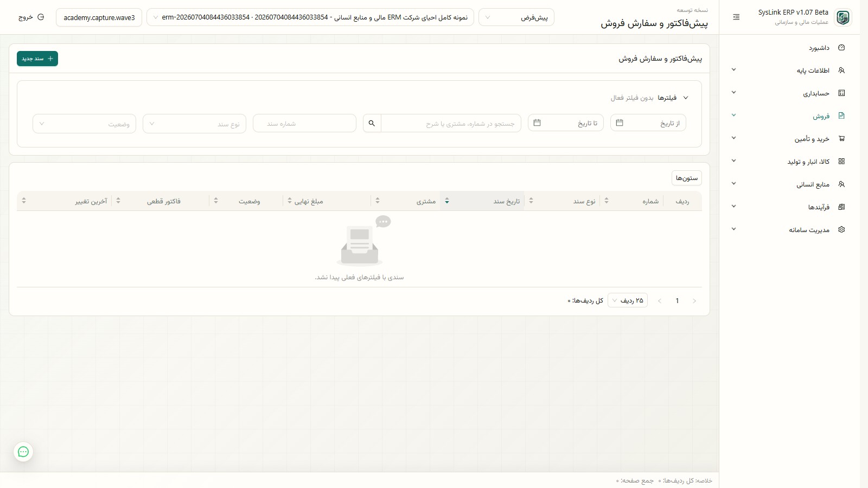The width and height of the screenshot is (868, 488).
Task: Expand فرآیندها menu chevron
Action: [733, 207]
